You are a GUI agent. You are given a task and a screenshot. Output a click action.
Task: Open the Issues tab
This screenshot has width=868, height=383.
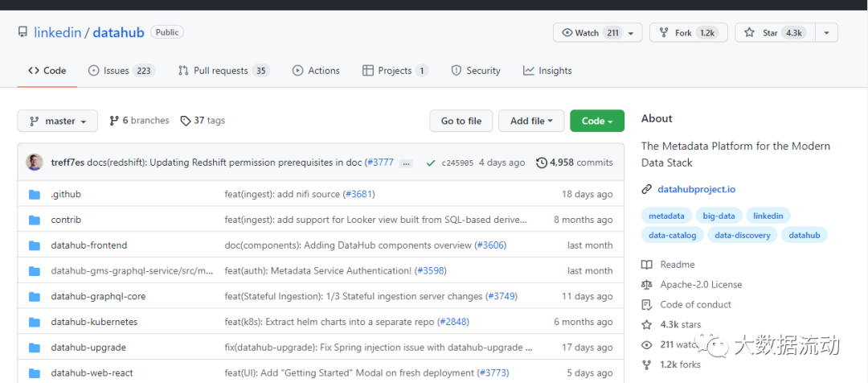(x=121, y=70)
